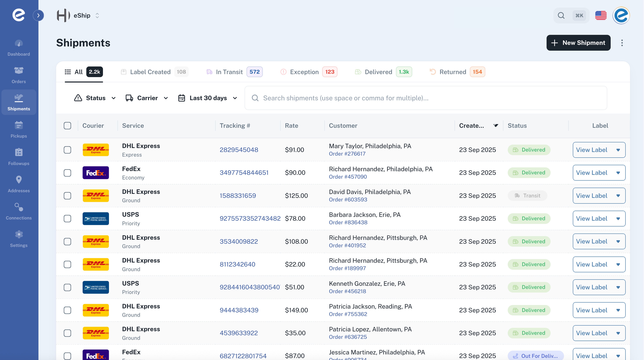Select checkbox for FedEx order #457090
Viewport: 644px width, 360px height.
click(x=67, y=173)
